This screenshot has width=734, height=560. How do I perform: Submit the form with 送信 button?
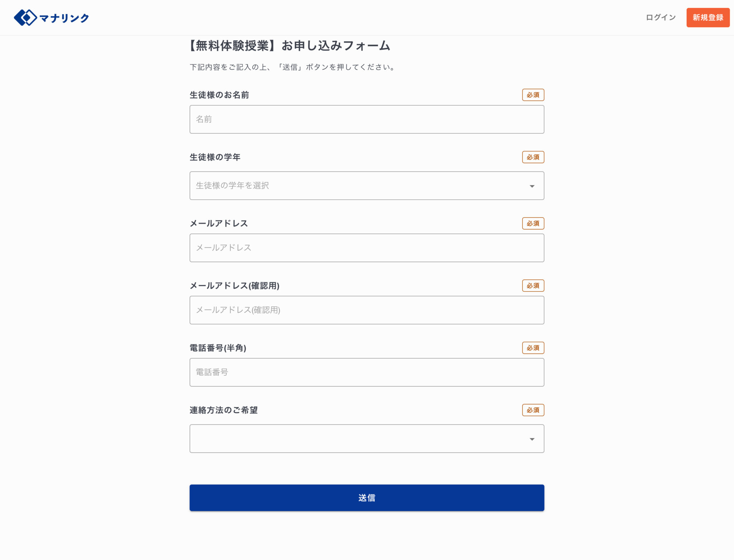[x=366, y=498]
